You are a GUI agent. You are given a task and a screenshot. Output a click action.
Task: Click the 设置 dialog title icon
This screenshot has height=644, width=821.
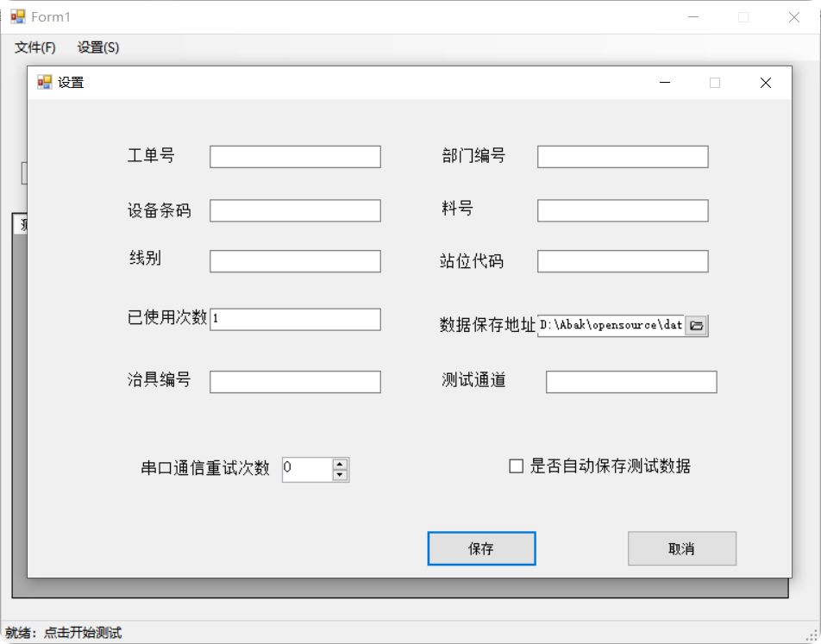click(x=45, y=82)
